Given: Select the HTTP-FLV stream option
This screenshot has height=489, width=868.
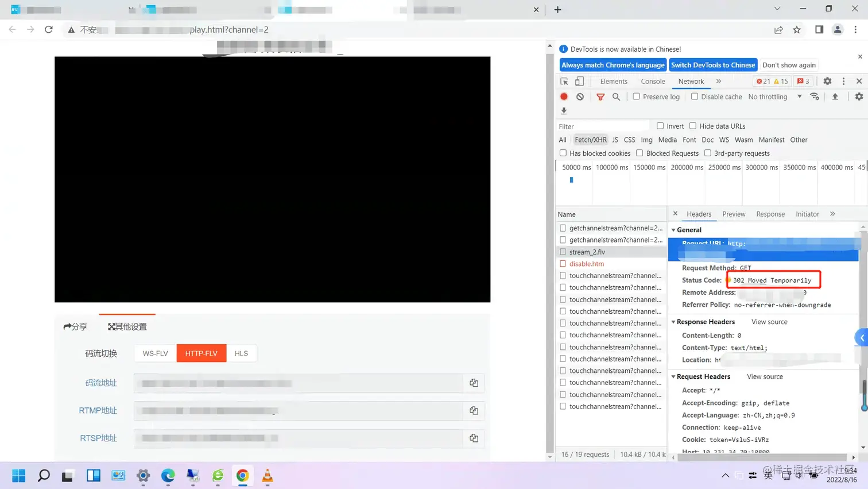Looking at the screenshot, I should point(201,353).
